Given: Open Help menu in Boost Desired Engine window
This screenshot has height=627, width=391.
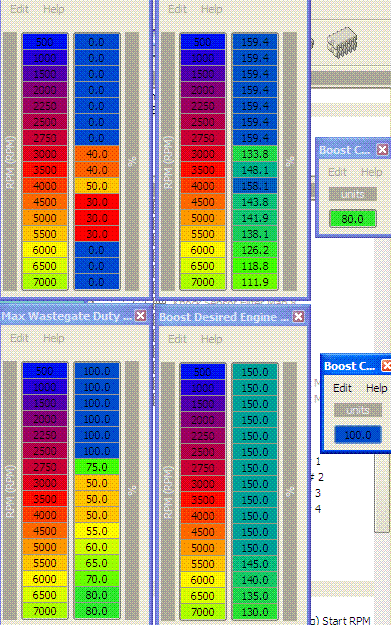Looking at the screenshot, I should pos(211,339).
